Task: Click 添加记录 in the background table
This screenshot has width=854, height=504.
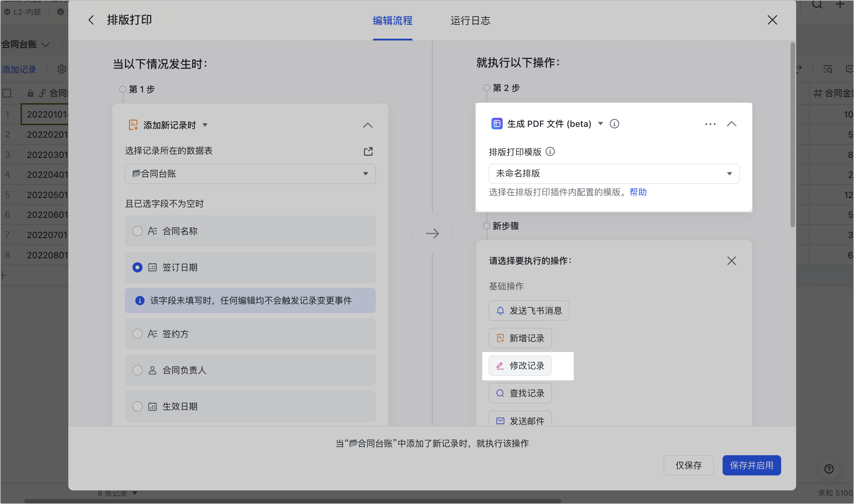Action: pos(19,69)
